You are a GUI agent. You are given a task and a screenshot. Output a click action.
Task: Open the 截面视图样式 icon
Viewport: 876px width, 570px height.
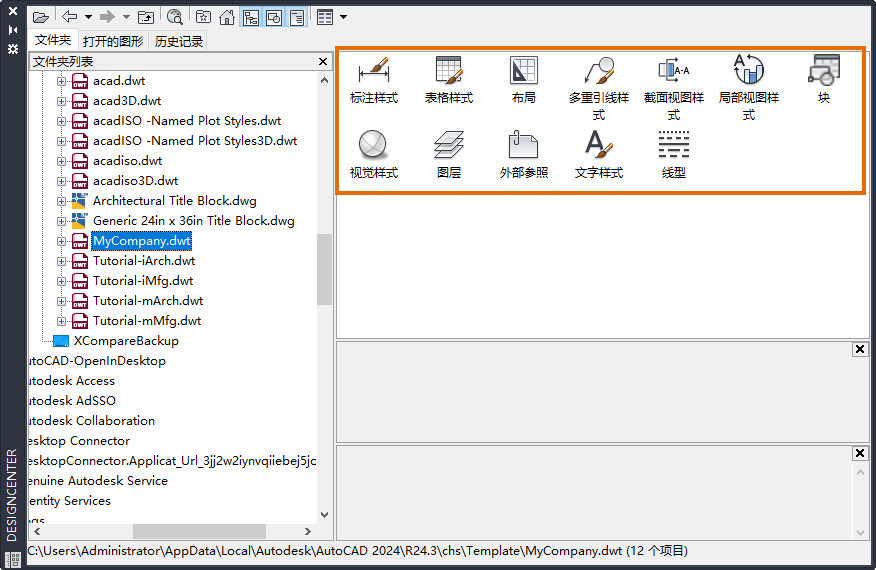click(674, 88)
